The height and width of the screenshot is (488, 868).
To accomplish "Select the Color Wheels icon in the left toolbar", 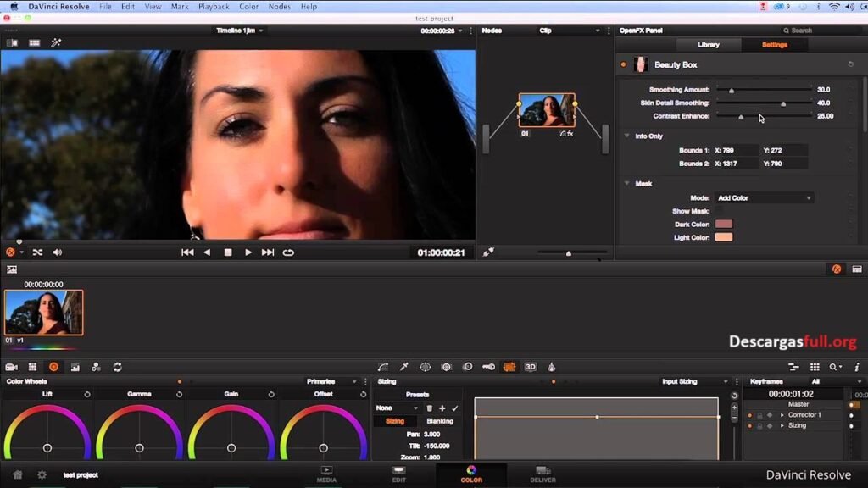I will 53,367.
